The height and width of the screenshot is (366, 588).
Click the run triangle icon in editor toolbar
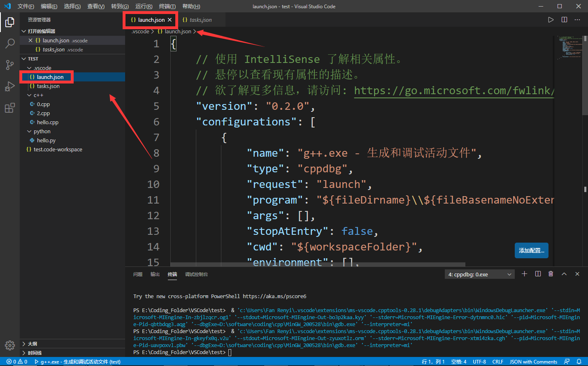coord(551,20)
